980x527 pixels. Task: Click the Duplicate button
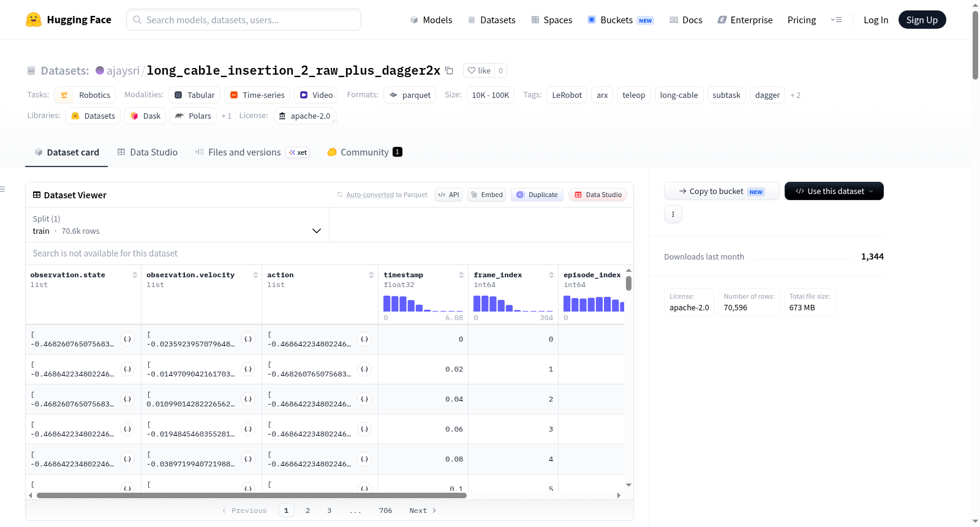[x=537, y=195]
